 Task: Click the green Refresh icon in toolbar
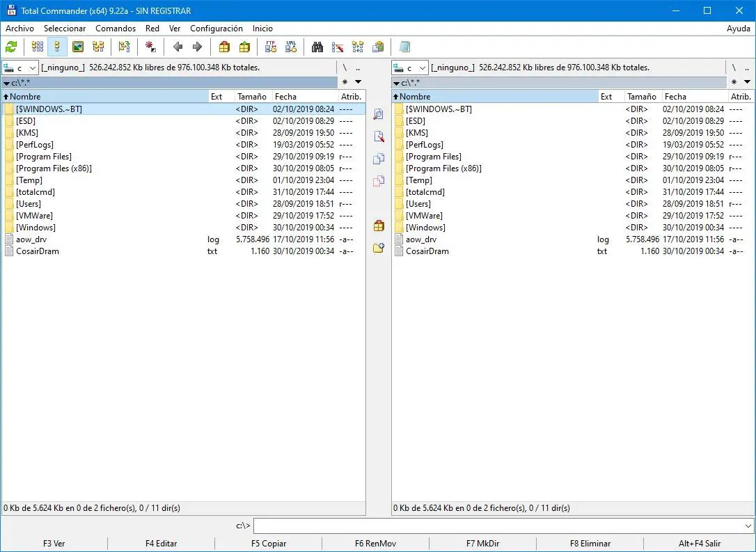tap(11, 47)
